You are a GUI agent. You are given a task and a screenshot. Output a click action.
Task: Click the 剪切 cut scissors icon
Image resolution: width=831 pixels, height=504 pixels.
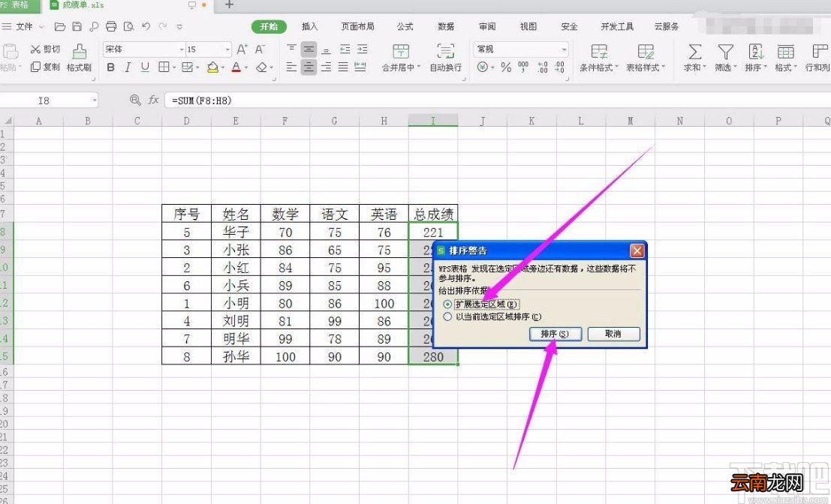[35, 49]
